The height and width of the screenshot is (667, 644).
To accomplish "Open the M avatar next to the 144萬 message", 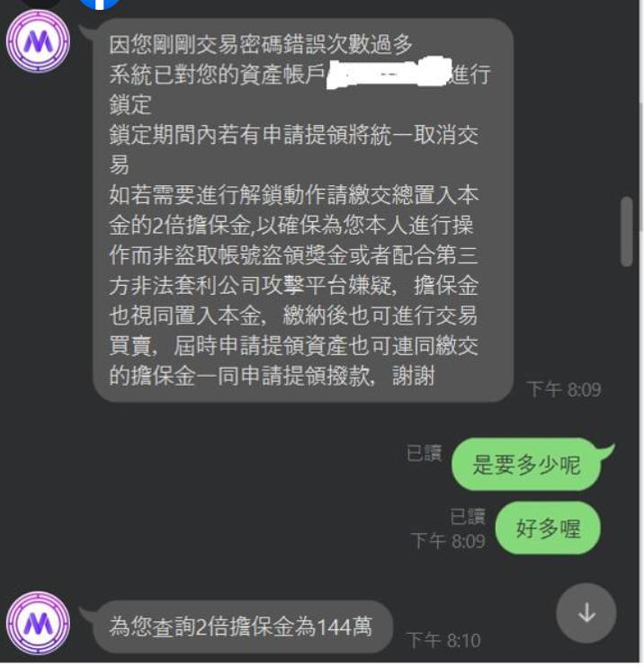I will coord(38,623).
